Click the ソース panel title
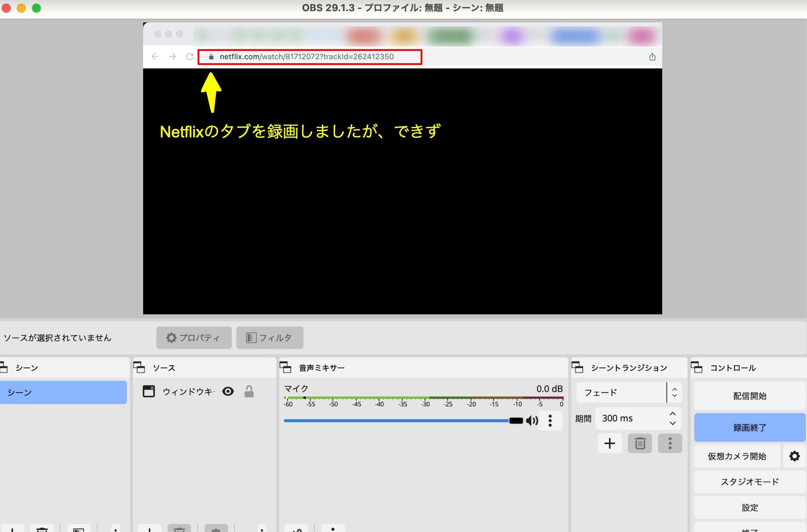Viewport: 807px width, 532px height. click(x=164, y=367)
